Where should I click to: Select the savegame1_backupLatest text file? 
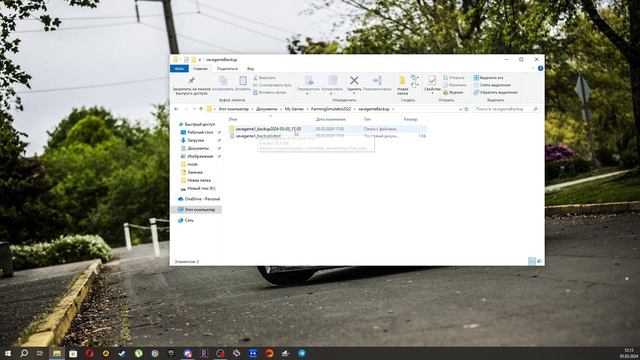(327, 136)
